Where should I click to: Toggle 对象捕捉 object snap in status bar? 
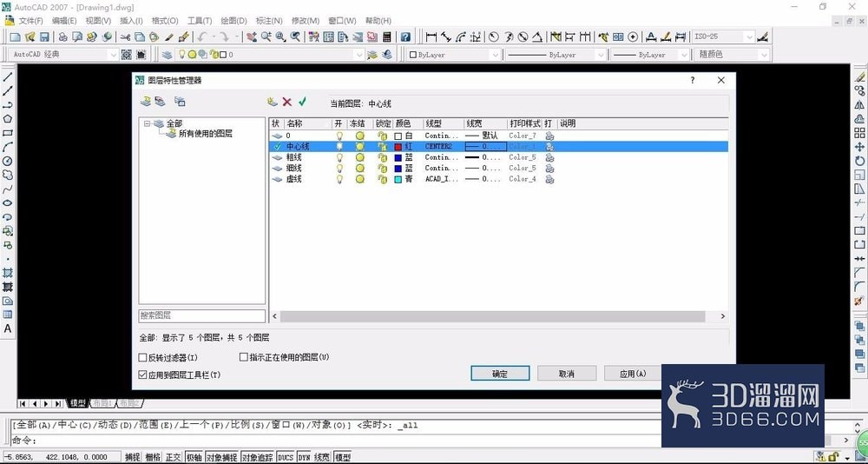222,457
